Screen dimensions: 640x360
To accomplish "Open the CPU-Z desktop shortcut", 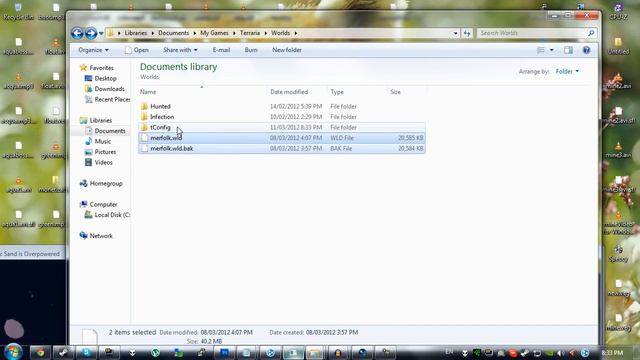I will coord(618,12).
